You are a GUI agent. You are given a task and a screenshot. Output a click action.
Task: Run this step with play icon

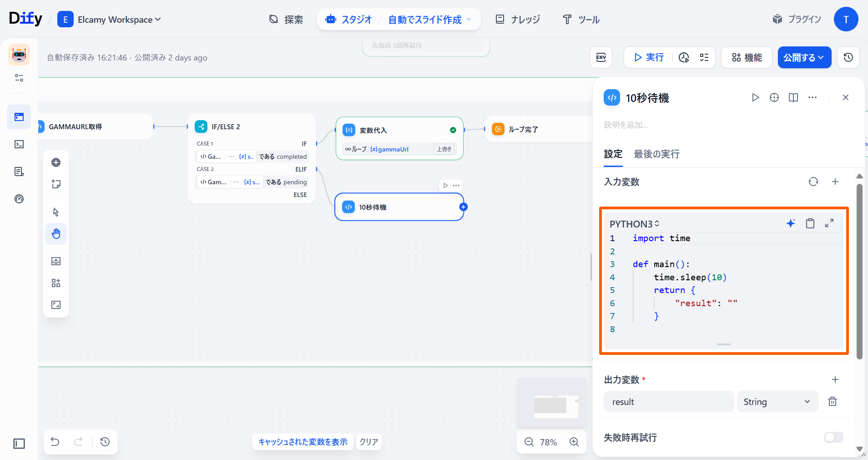tap(755, 97)
